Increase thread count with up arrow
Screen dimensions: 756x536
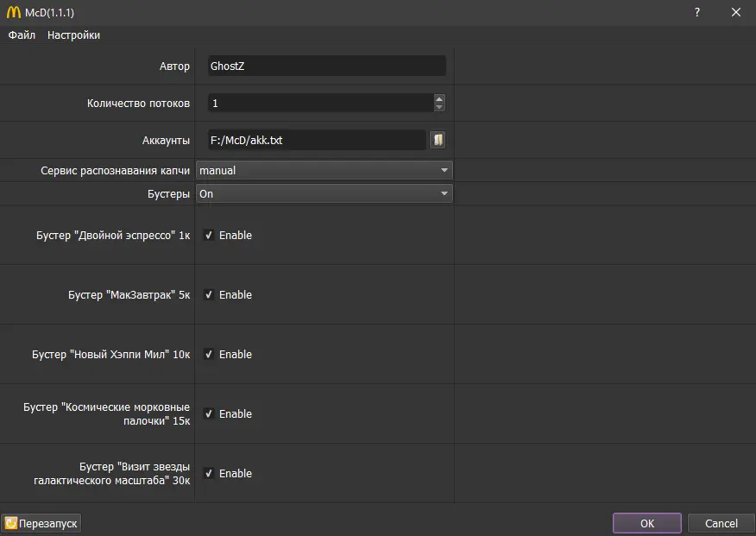pyautogui.click(x=438, y=98)
